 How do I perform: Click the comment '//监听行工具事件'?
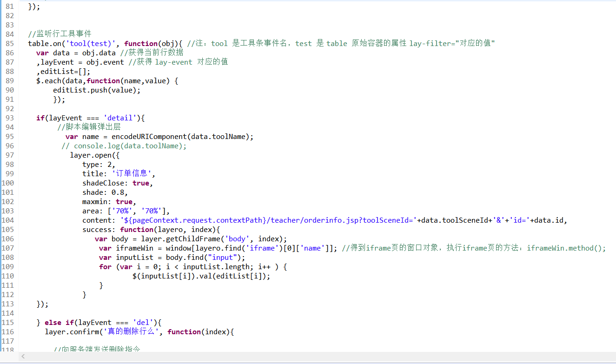(60, 34)
